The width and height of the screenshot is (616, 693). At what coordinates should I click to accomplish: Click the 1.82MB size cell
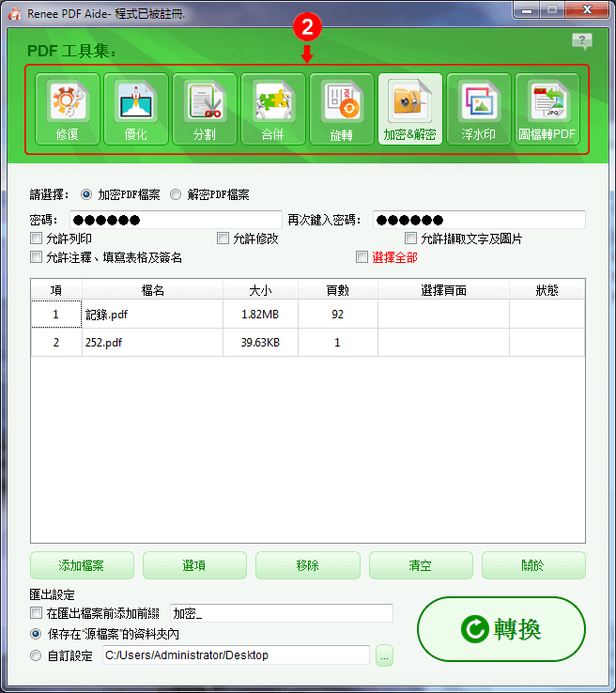[260, 315]
